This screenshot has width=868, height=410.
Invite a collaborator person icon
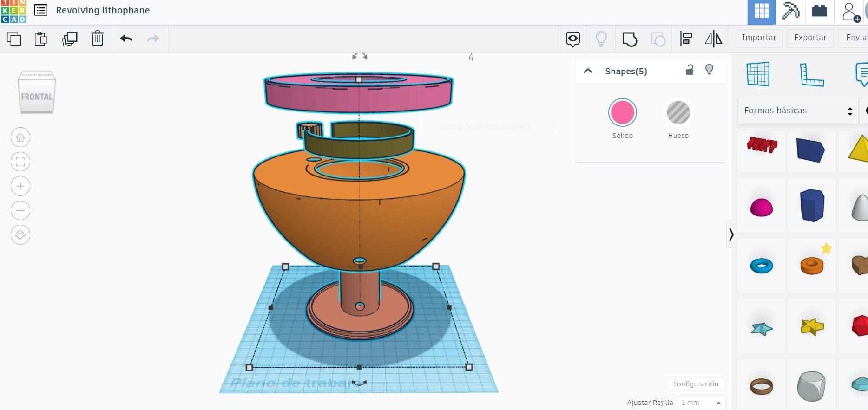click(x=851, y=12)
